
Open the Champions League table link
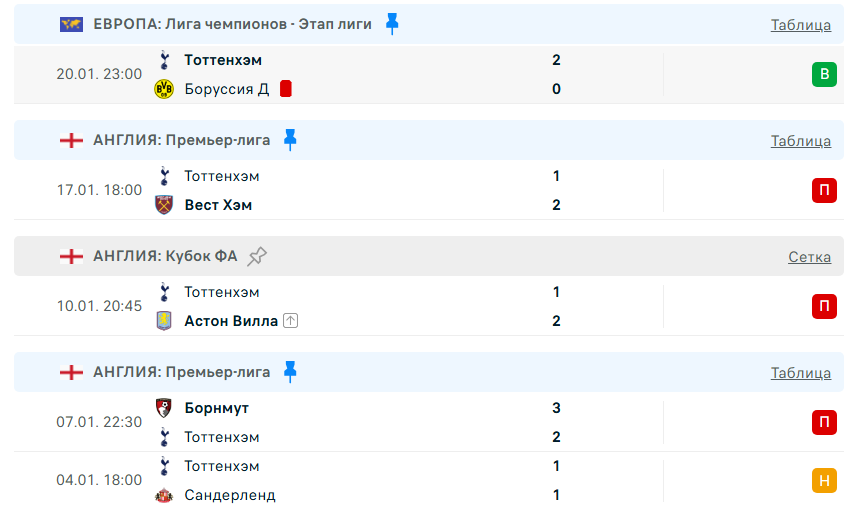[x=800, y=25]
